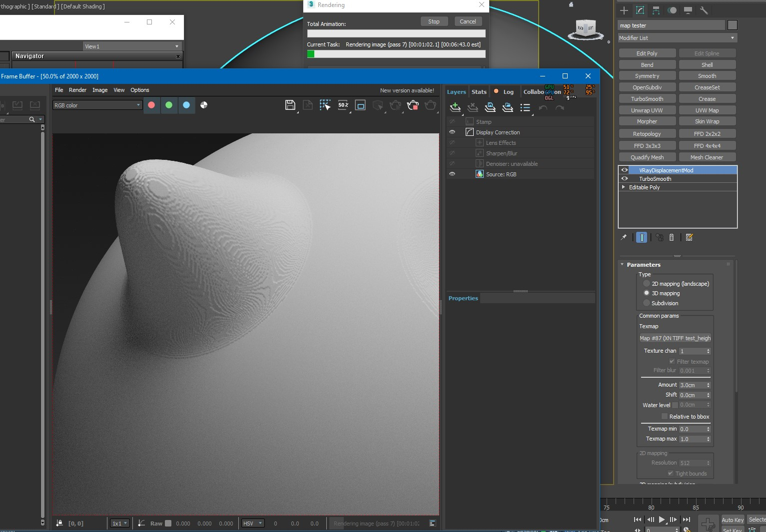Click the Save image floppy icon in VFB
This screenshot has width=766, height=532.
(290, 105)
